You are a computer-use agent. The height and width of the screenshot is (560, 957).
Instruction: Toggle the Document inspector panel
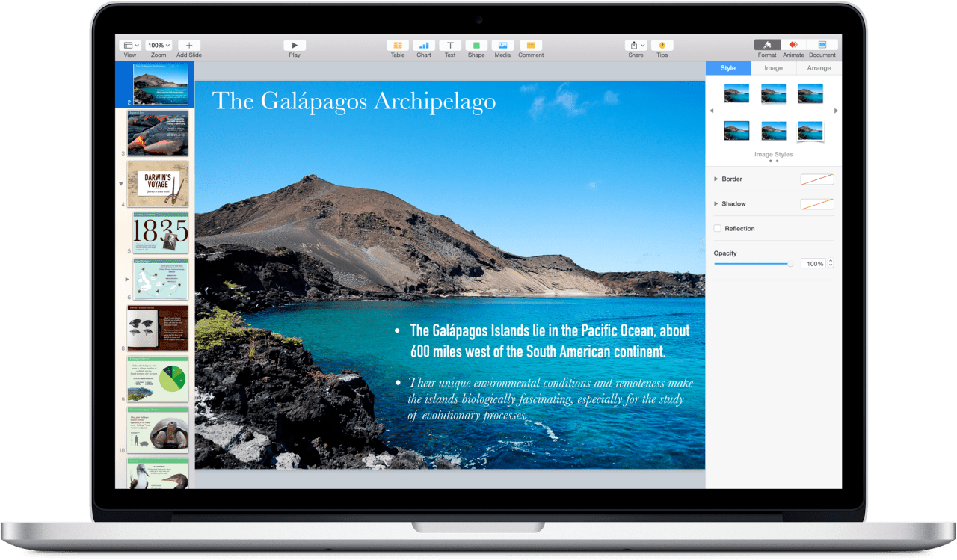pyautogui.click(x=822, y=46)
